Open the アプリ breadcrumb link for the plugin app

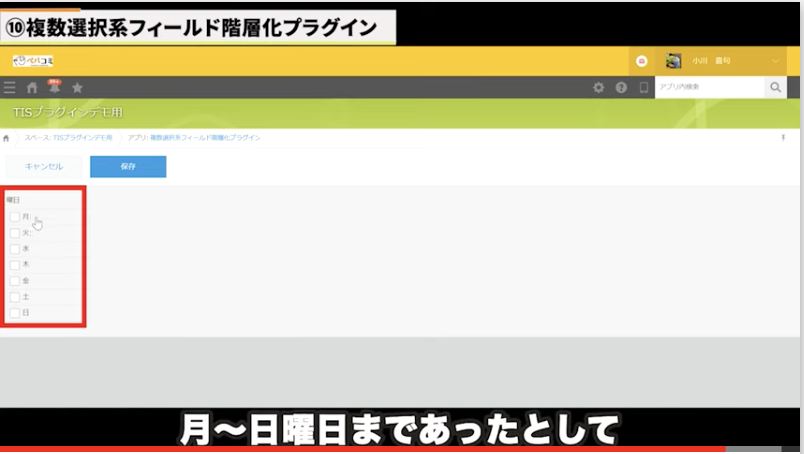coord(194,138)
